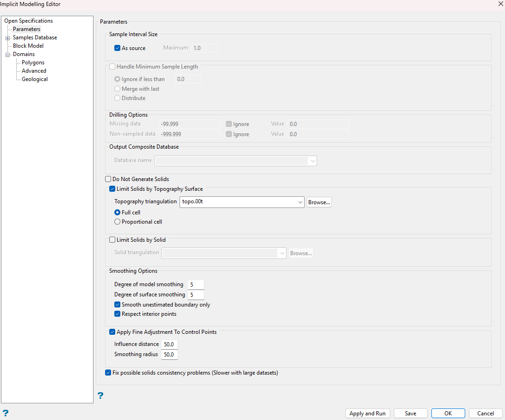The image size is (505, 420).
Task: Select Geological under Domains
Action: (34, 79)
